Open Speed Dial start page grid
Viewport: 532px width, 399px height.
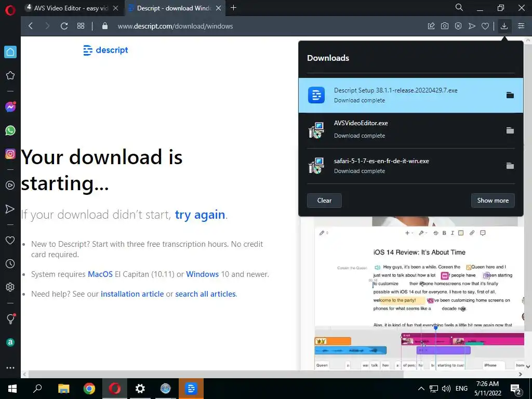pos(81,26)
